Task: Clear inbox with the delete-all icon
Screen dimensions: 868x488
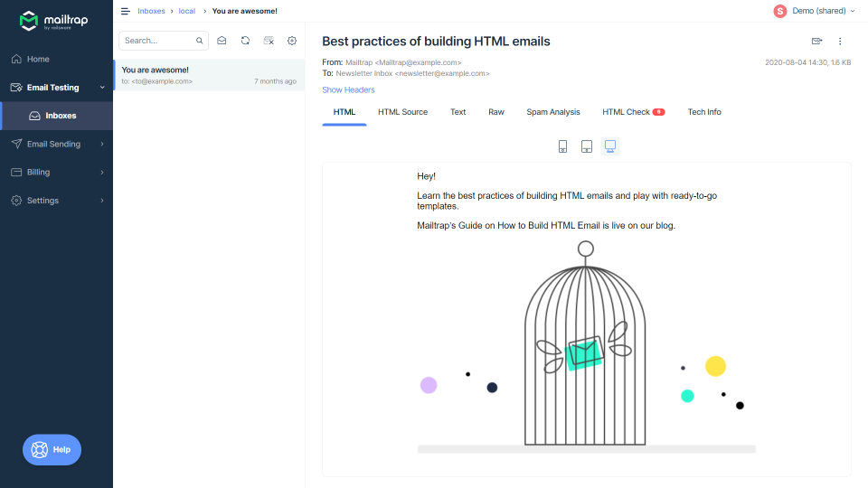Action: coord(269,41)
